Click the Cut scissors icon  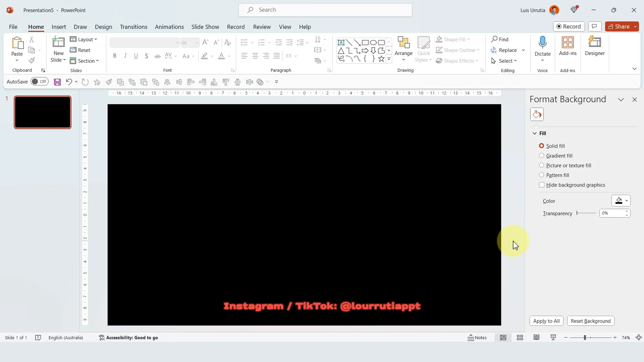click(32, 39)
